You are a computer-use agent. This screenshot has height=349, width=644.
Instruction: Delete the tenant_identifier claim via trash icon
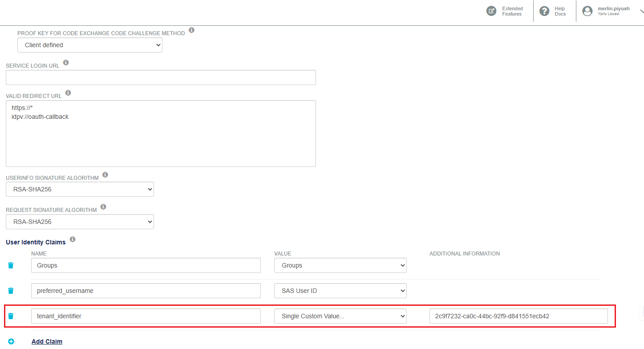coord(11,316)
